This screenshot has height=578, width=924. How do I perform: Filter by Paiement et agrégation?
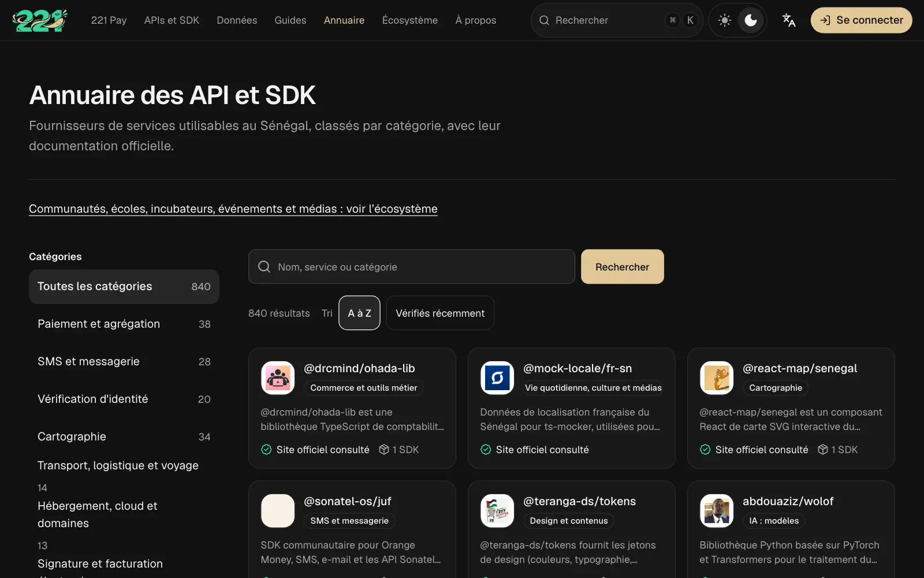(x=124, y=324)
